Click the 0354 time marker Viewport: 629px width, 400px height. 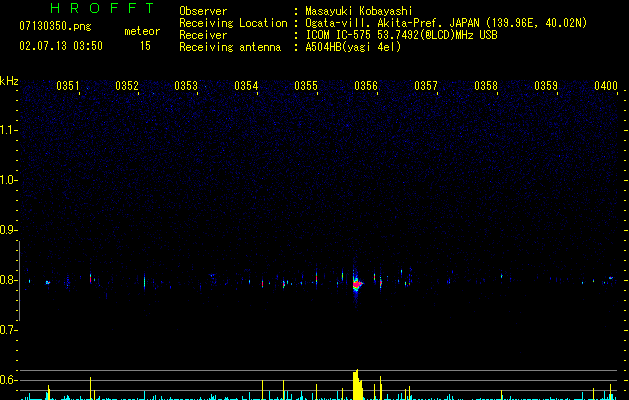[246, 86]
